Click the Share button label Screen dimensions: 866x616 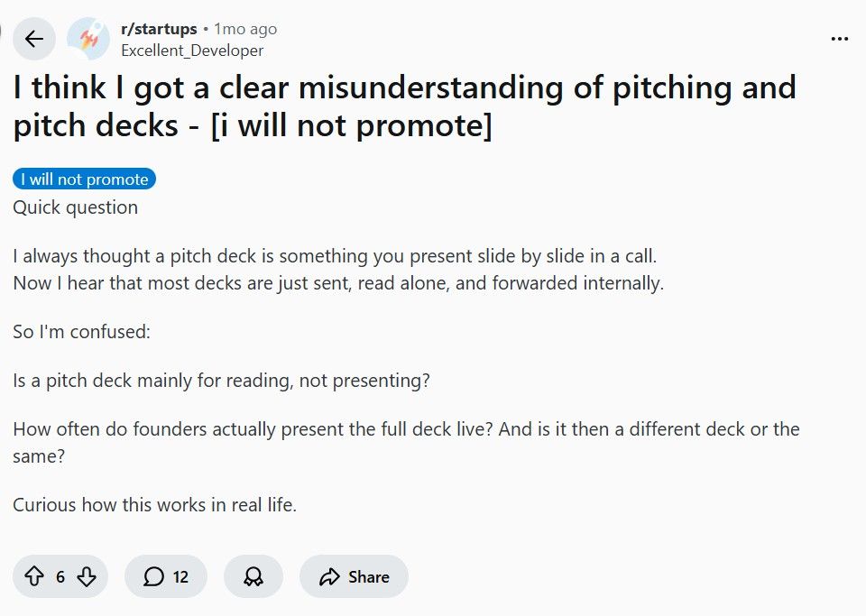coord(369,577)
